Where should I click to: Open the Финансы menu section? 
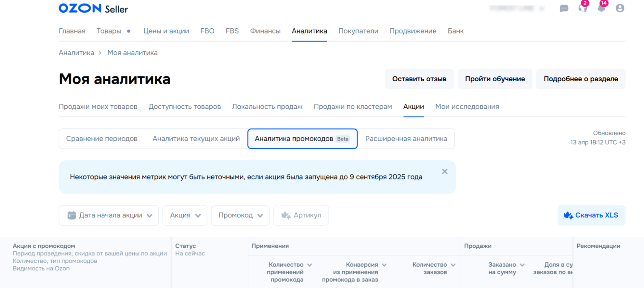pos(265,31)
